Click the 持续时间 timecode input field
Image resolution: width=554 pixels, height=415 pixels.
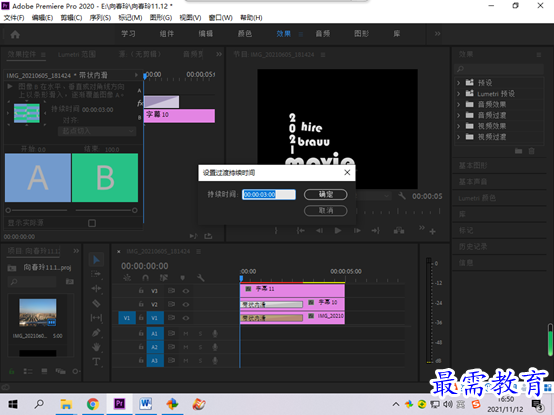point(269,194)
